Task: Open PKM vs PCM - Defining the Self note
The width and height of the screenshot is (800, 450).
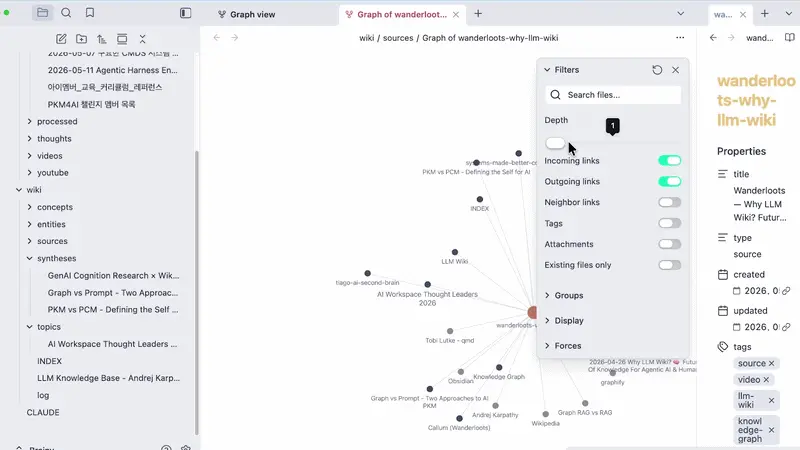Action: (113, 310)
